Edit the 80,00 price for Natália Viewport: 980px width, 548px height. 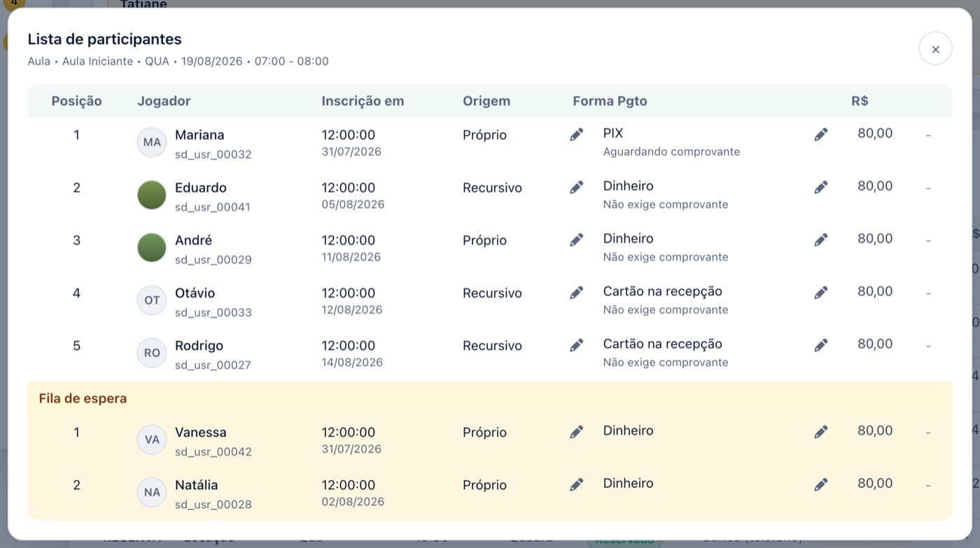(821, 484)
